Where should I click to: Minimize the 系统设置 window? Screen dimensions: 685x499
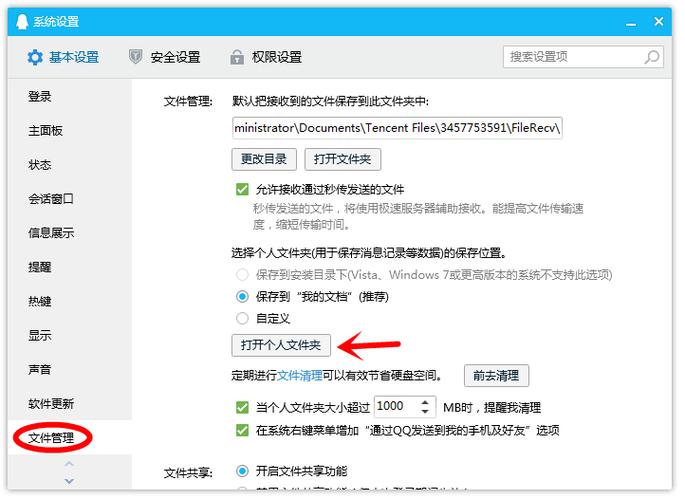[x=631, y=24]
